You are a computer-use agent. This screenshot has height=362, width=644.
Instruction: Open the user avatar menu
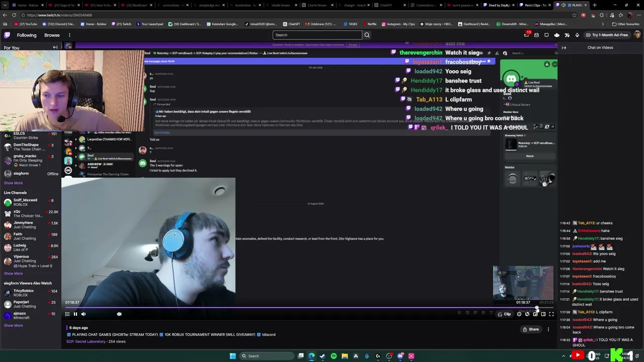(637, 35)
